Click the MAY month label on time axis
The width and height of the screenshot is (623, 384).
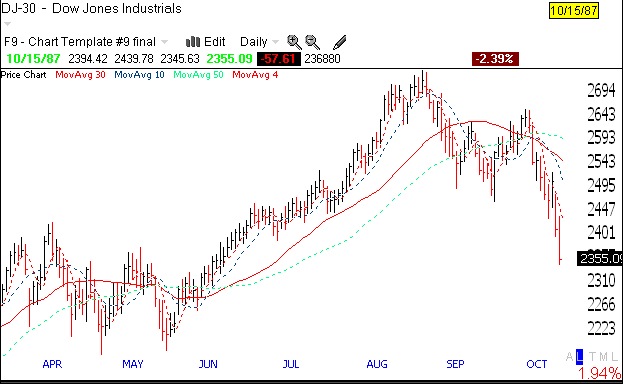[x=133, y=364]
